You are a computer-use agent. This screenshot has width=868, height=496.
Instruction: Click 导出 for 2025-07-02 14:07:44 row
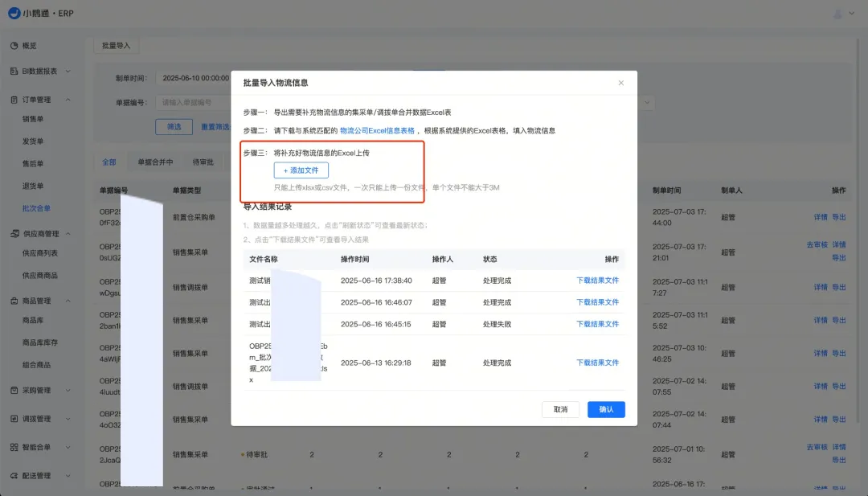click(x=838, y=420)
